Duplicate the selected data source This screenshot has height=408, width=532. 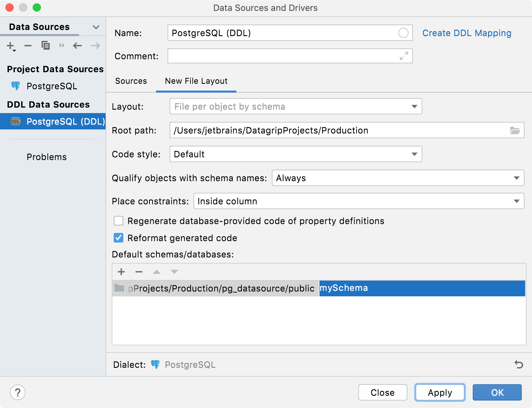point(45,45)
